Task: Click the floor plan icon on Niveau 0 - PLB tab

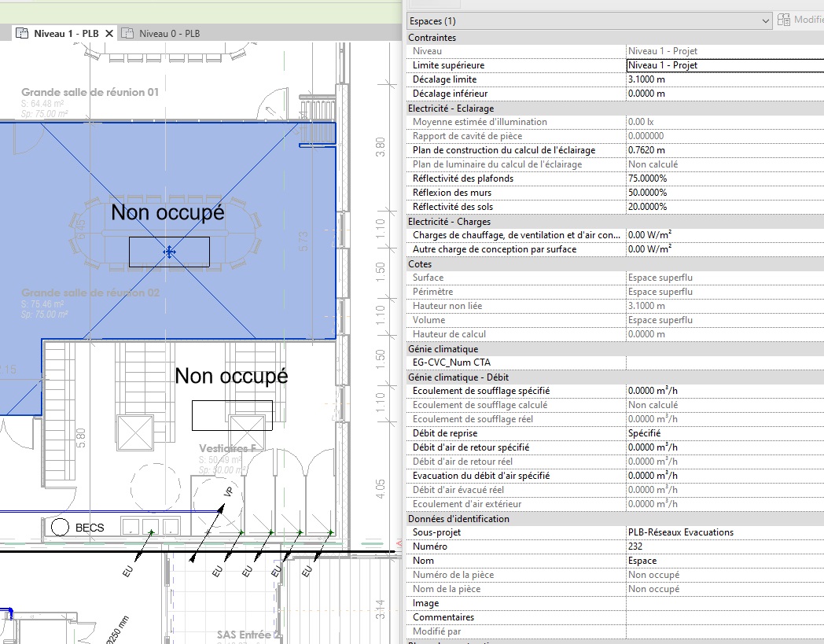Action: (x=127, y=33)
